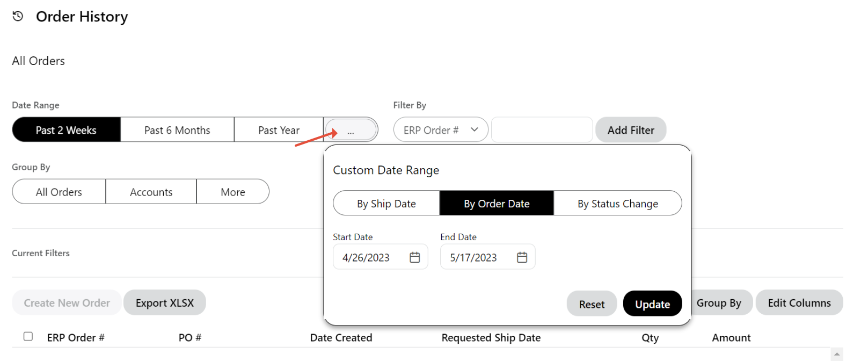Open custom date range ellipsis button
Screen dimensions: 868x361
(x=351, y=130)
